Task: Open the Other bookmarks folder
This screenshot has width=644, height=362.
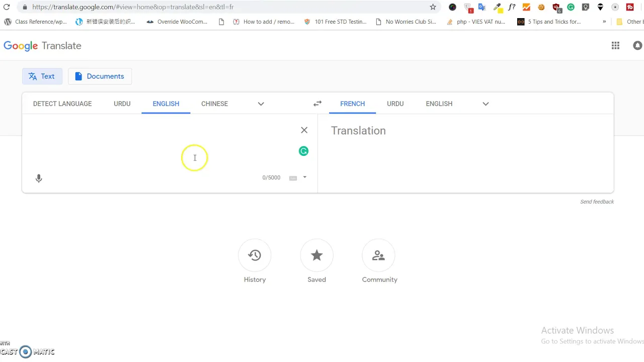Action: pyautogui.click(x=629, y=22)
